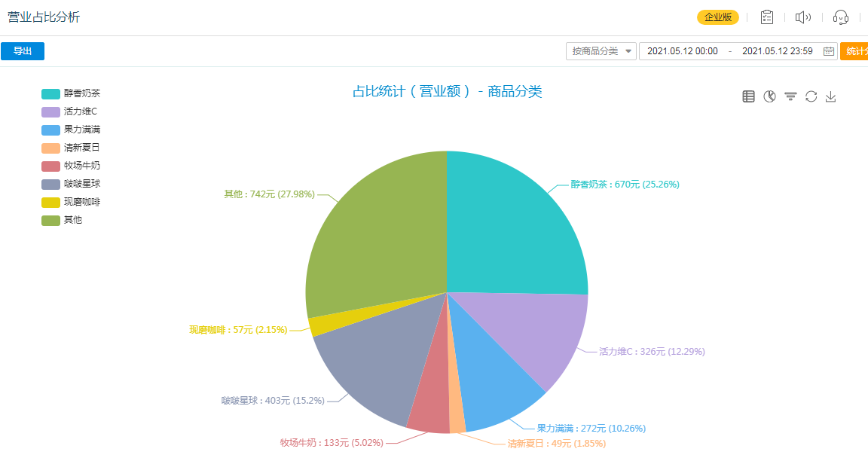Toggle 现磨咖啡 legend item

tap(70, 202)
